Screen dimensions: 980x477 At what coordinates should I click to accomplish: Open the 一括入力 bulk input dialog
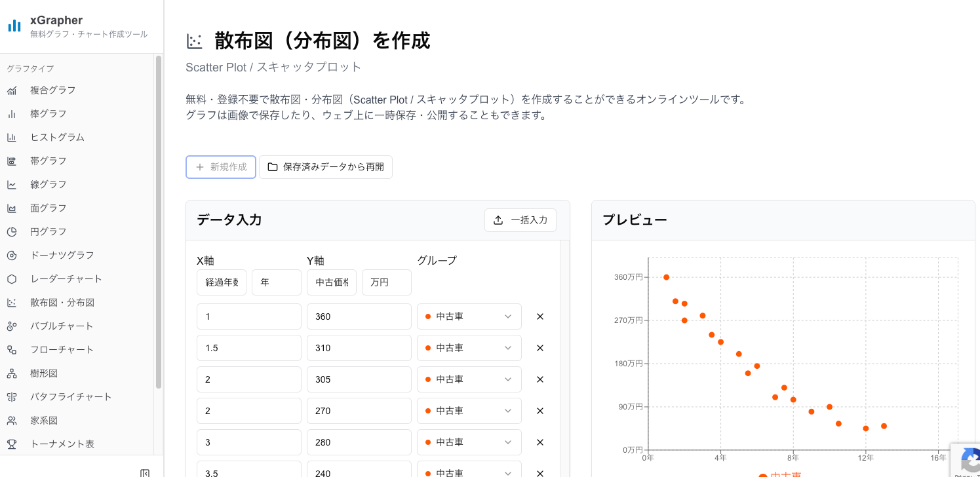(520, 220)
